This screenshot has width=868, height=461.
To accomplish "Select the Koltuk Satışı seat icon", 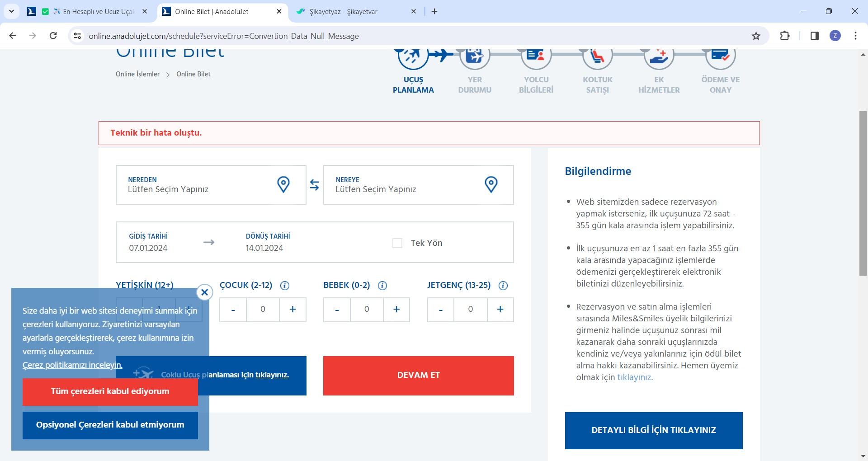I will point(597,55).
